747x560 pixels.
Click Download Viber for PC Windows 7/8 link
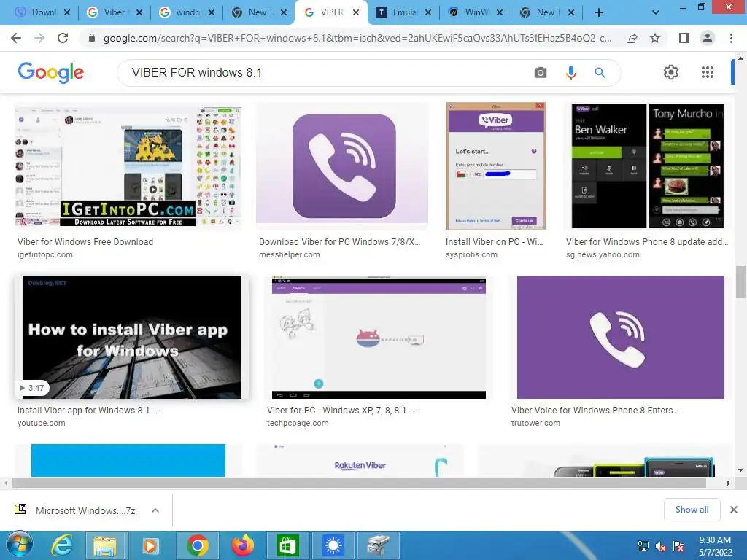tap(340, 242)
